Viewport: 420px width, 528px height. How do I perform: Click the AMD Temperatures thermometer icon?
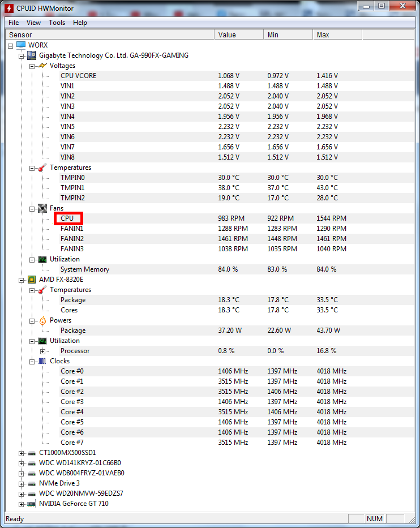coord(42,290)
